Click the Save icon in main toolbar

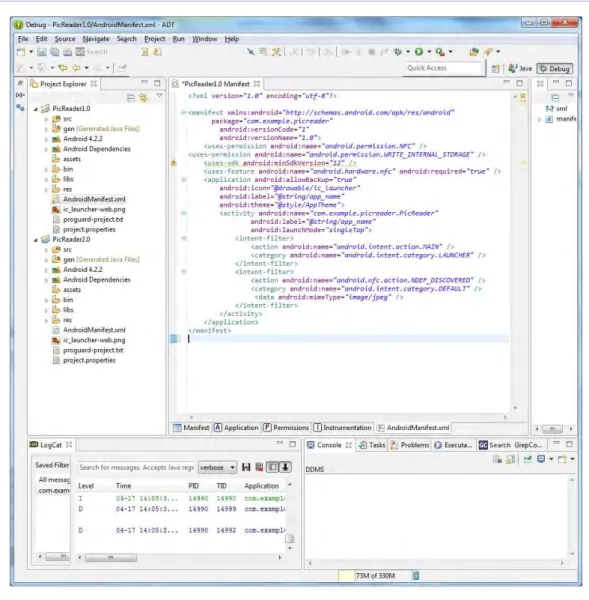(x=42, y=52)
